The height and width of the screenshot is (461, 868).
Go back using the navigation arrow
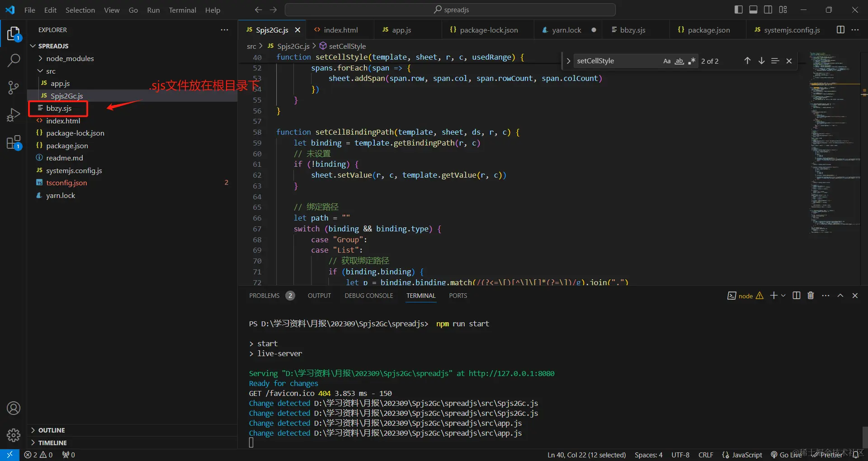[x=258, y=9]
